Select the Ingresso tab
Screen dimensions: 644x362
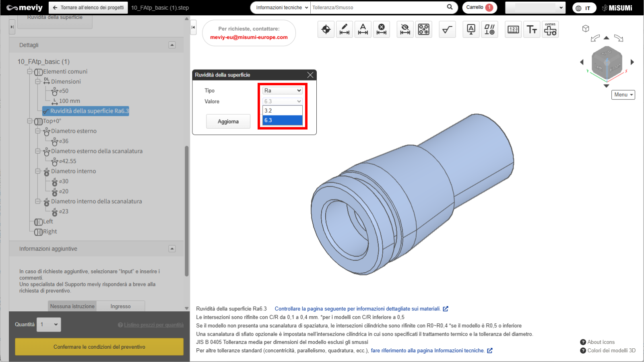tap(120, 306)
